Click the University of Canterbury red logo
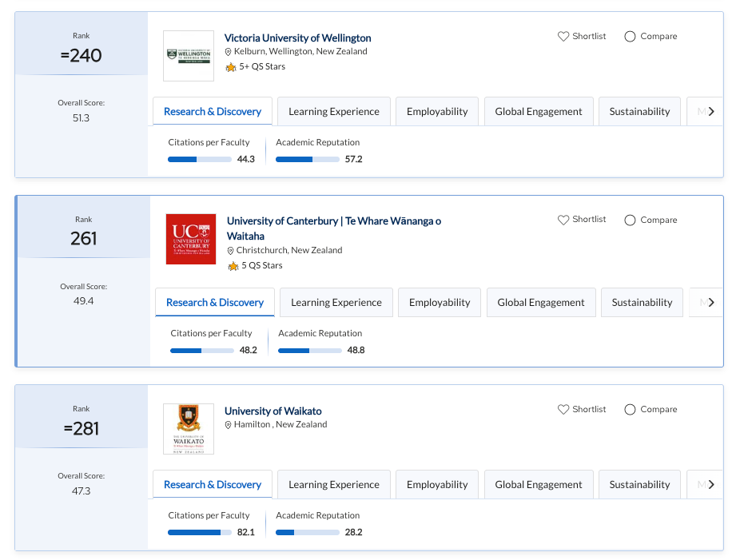The height and width of the screenshot is (560, 744). pos(191,239)
